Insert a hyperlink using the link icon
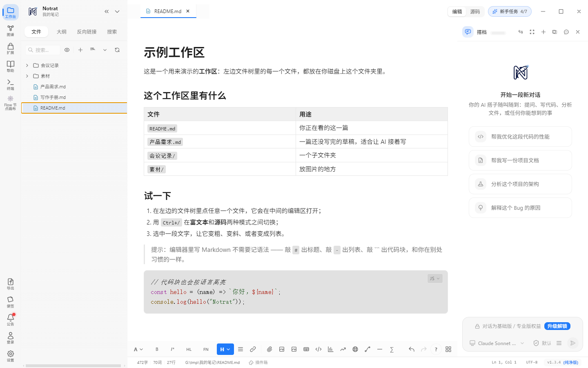This screenshot has width=588, height=368. 253,349
